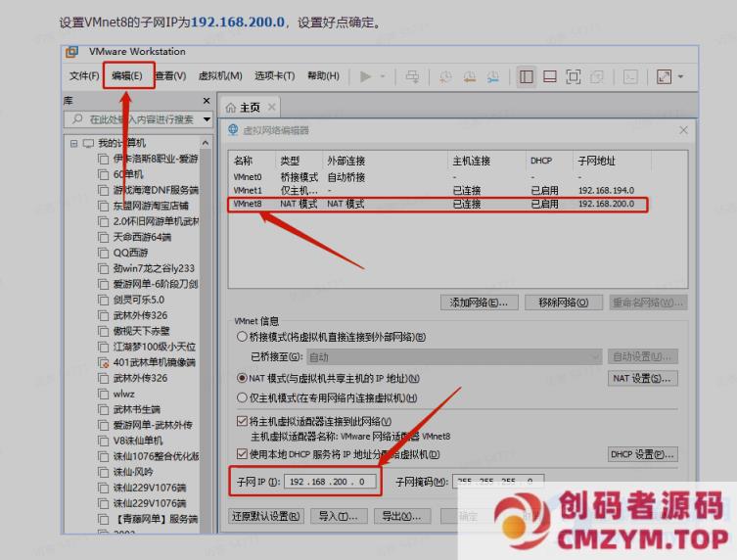This screenshot has height=560, width=737.
Task: Select VM 伊卡洛斯8职业-爱游
Action: (x=148, y=159)
